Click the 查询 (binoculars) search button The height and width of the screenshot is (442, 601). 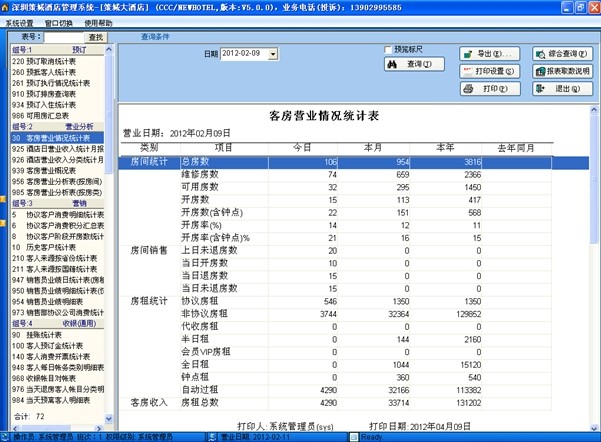point(414,64)
